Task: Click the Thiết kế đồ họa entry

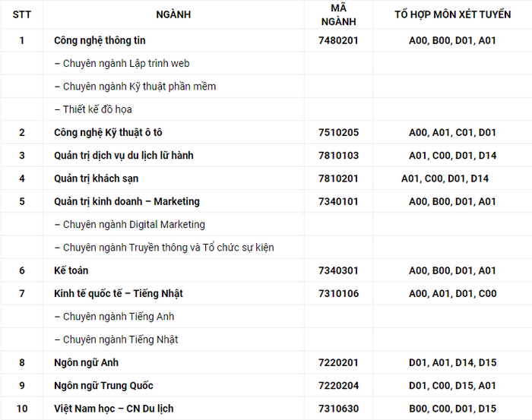Action: (93, 109)
